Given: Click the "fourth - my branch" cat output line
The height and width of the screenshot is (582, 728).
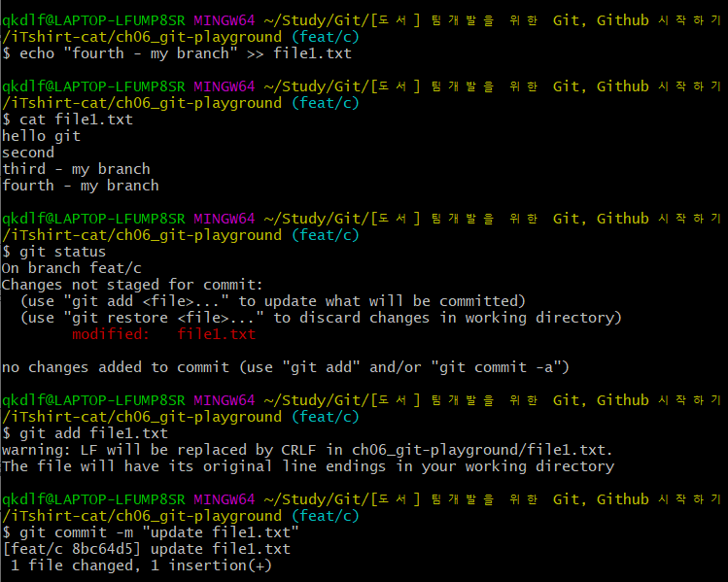Looking at the screenshot, I should [x=81, y=186].
